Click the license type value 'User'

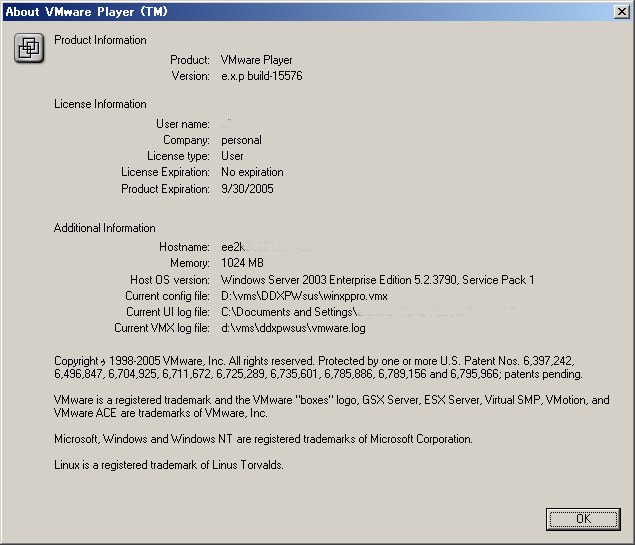232,156
